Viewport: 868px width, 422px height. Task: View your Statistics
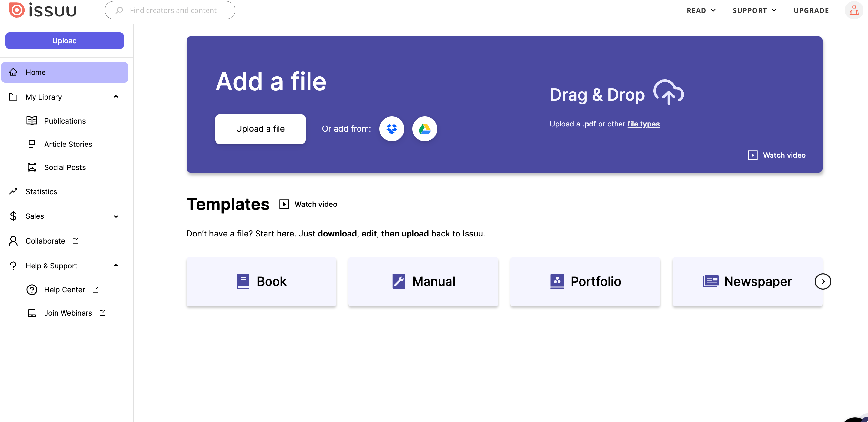point(41,191)
